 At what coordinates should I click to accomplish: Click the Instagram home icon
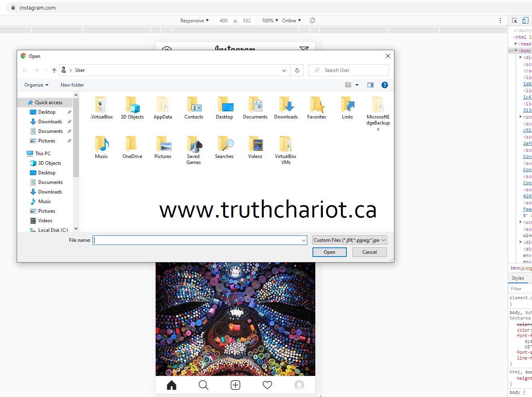tap(172, 385)
